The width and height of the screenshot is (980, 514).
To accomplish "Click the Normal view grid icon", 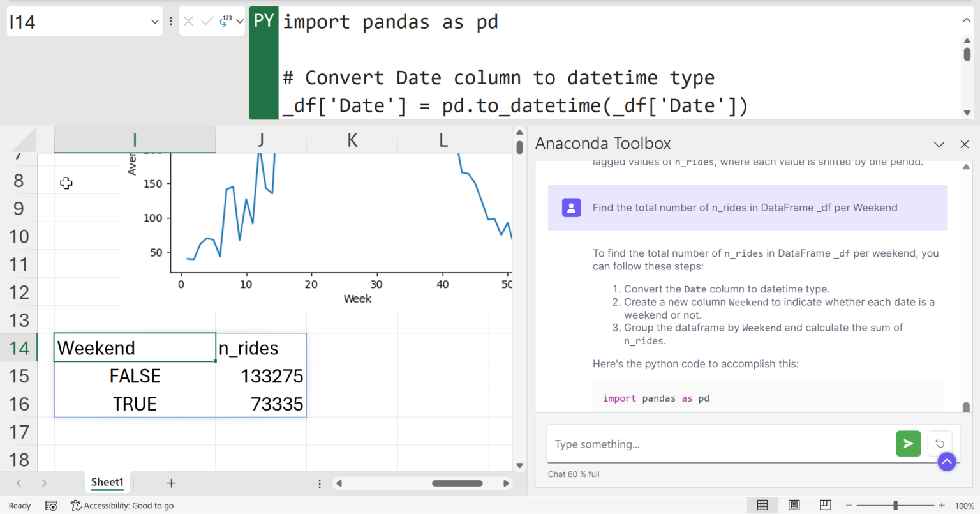I will (762, 505).
